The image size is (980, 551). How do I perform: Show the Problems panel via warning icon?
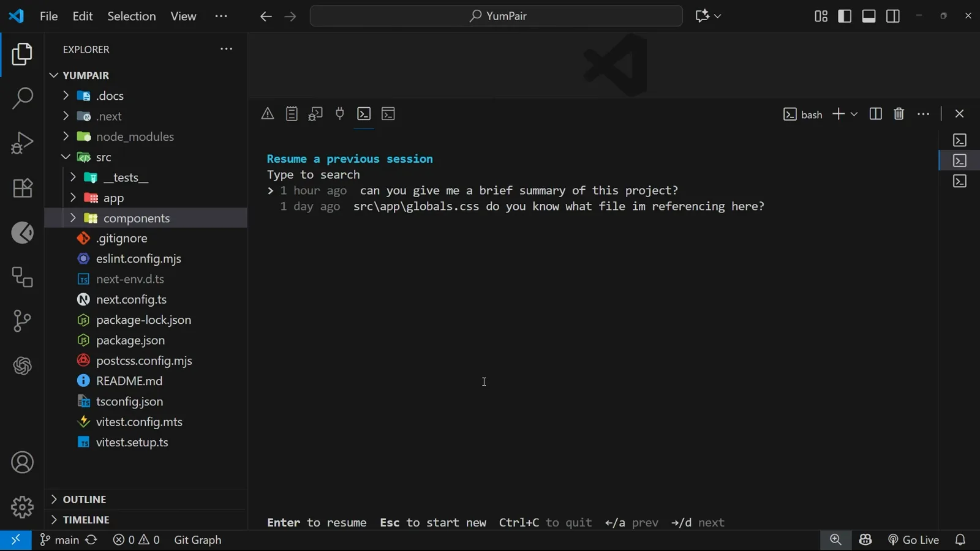point(268,114)
